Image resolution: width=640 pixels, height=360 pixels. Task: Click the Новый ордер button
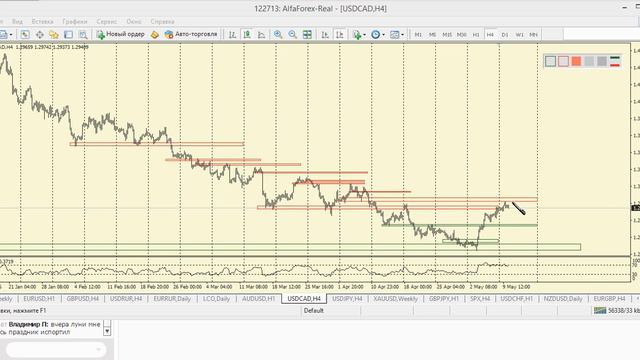(x=121, y=34)
